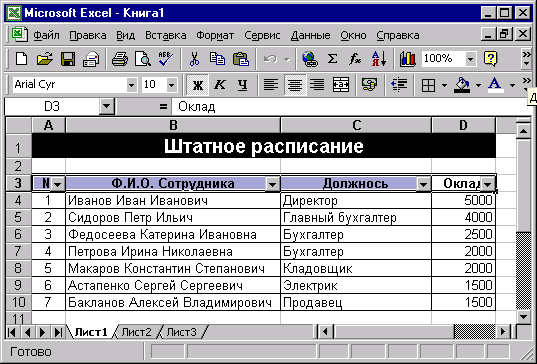Apply currency format icon

tap(370, 84)
